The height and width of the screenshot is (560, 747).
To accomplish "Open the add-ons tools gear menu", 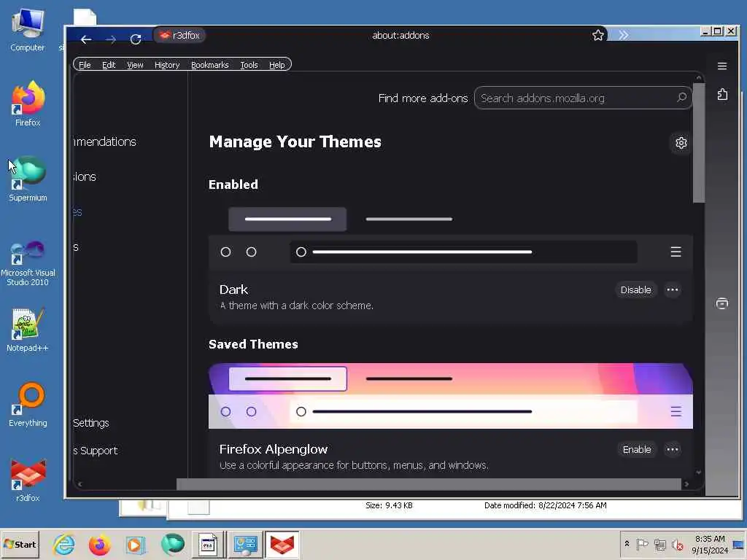I will click(x=681, y=142).
